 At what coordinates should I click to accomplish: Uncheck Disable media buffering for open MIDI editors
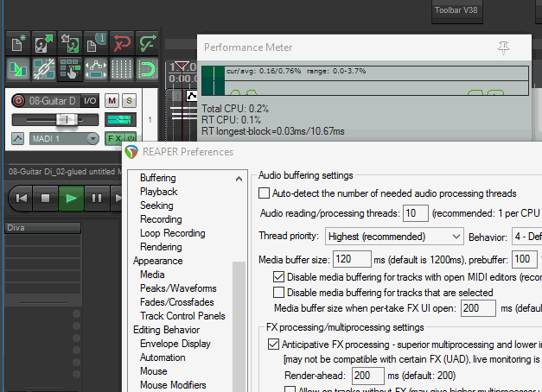tap(278, 277)
